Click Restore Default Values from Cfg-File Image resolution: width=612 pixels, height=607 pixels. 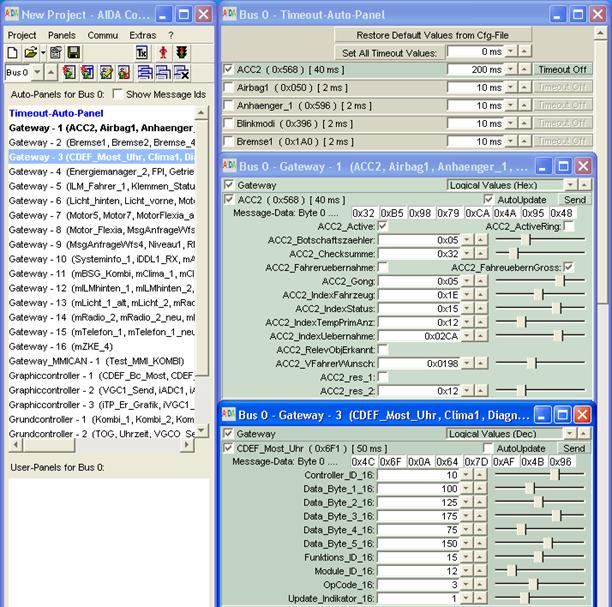(432, 35)
